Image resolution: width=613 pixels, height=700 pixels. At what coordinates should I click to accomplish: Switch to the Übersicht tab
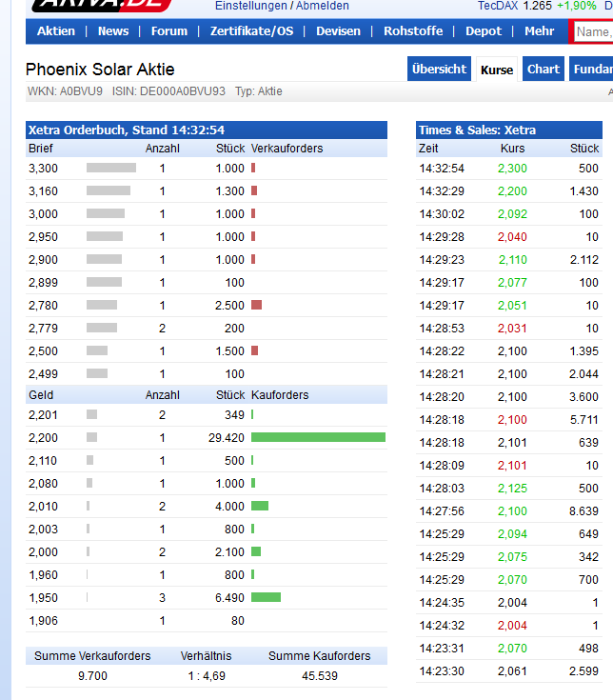(x=439, y=70)
